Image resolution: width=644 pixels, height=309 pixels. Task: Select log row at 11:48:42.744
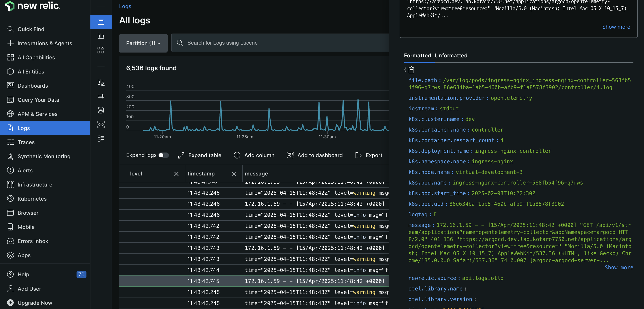[x=254, y=270]
